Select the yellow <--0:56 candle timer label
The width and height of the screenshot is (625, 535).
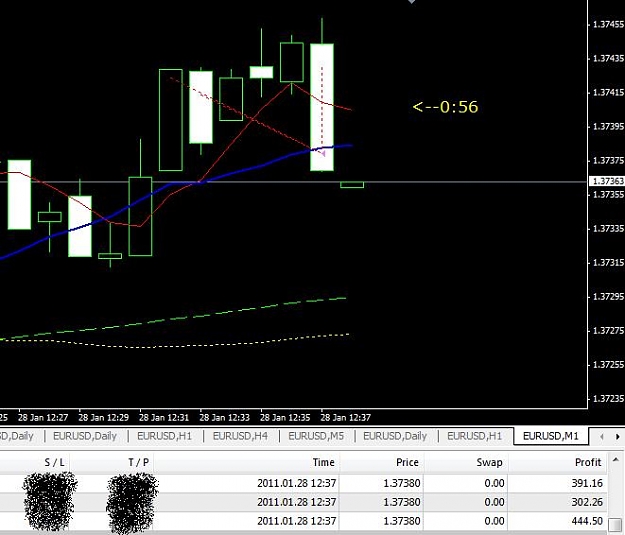[x=445, y=107]
